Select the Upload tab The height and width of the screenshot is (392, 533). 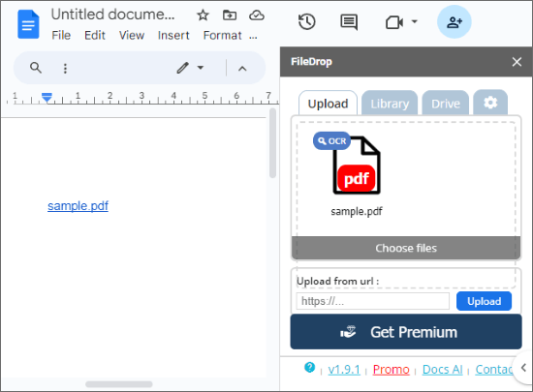click(328, 104)
